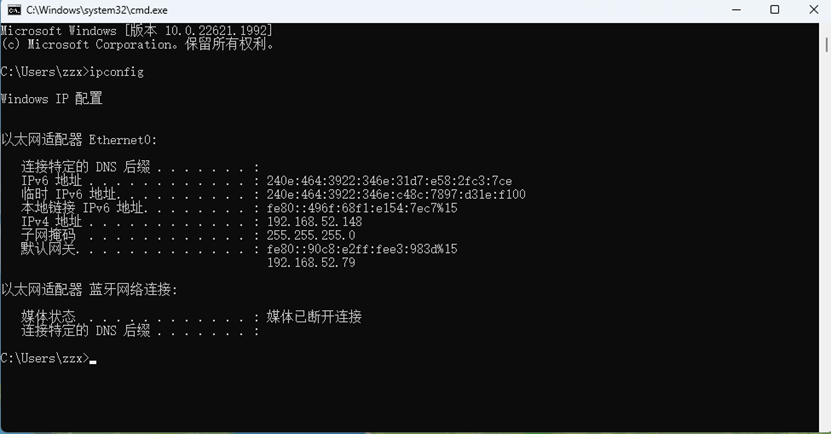Click the cmd.exe icon in title bar

[x=14, y=10]
